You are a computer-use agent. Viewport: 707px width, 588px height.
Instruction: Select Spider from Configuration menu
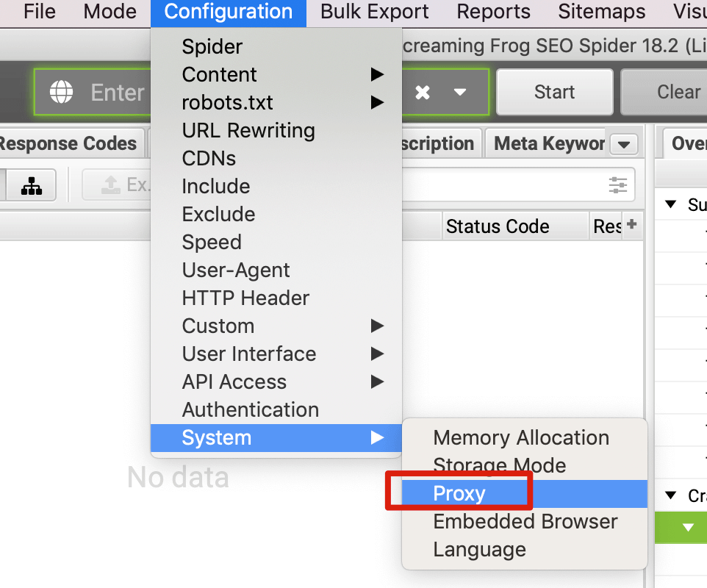276,46
